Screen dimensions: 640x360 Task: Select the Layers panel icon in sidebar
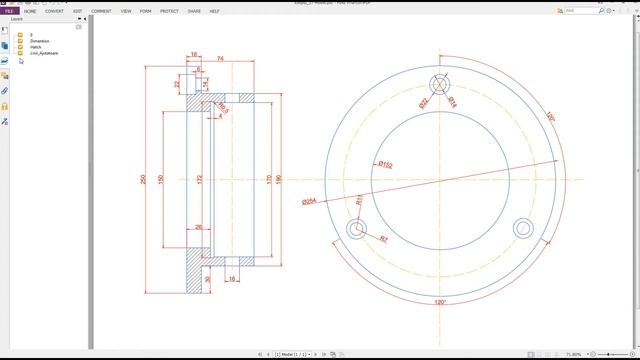[x=4, y=61]
